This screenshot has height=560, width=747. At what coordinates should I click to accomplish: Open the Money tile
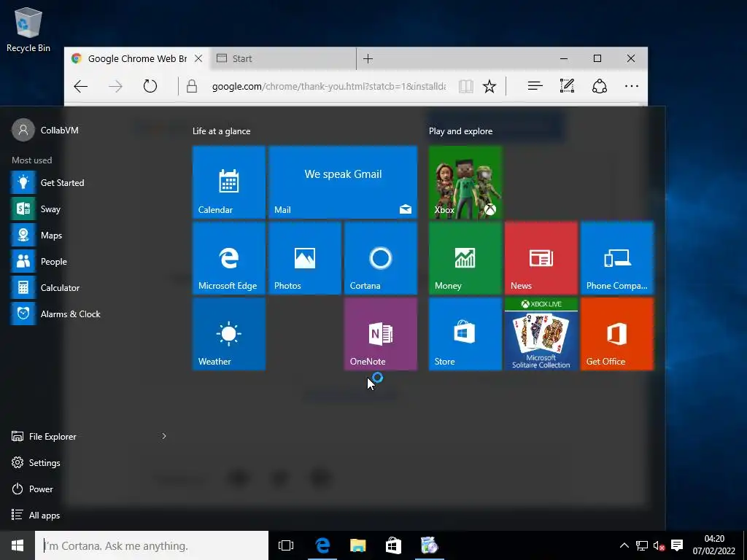pyautogui.click(x=465, y=258)
